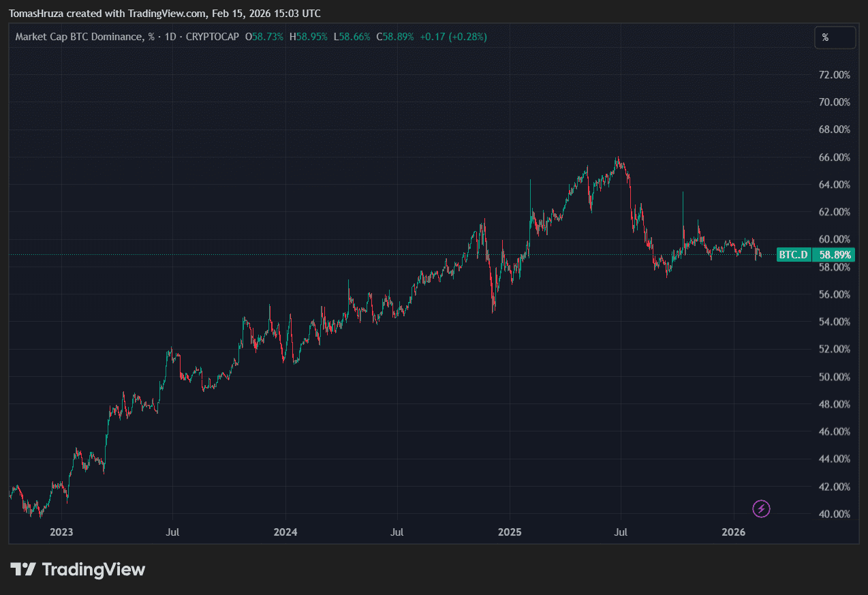Click the Market Cap BTC Dominance title

pyautogui.click(x=80, y=37)
